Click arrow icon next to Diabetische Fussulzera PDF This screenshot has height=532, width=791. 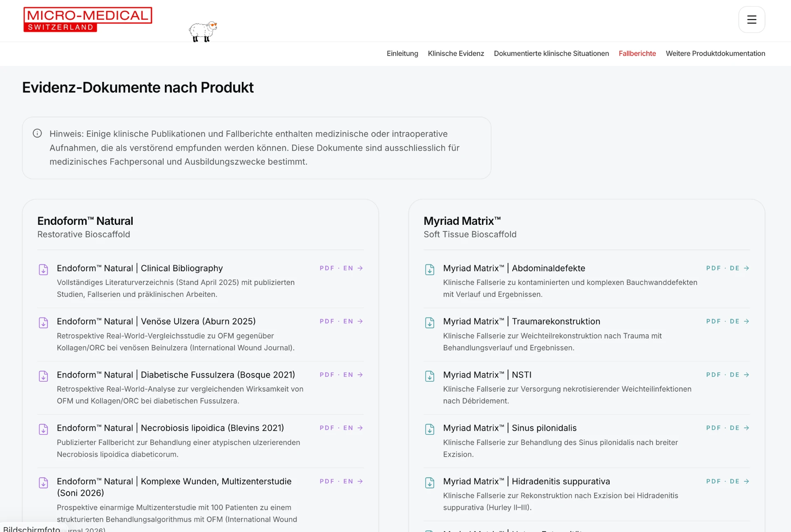coord(360,375)
